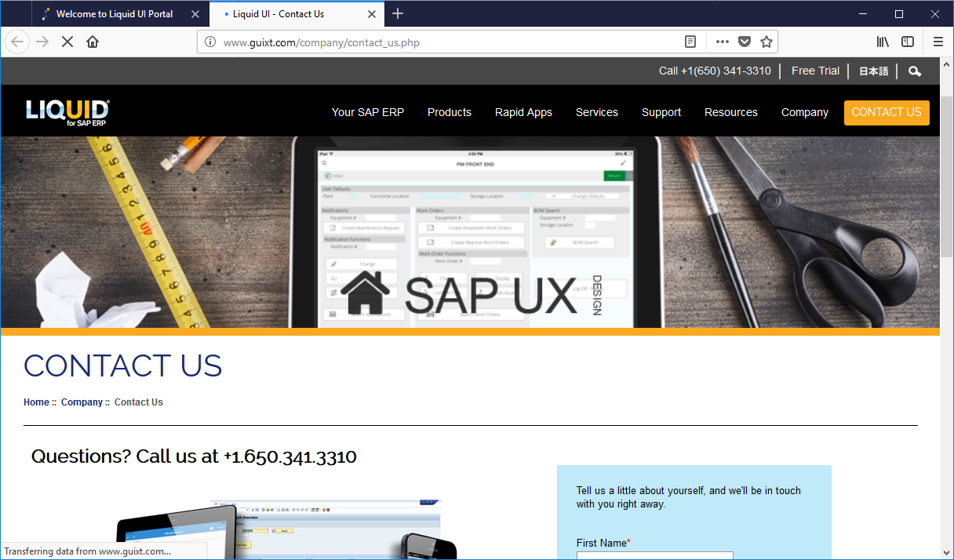The height and width of the screenshot is (560, 954).
Task: Open the Your SAP ERP menu
Action: [368, 112]
